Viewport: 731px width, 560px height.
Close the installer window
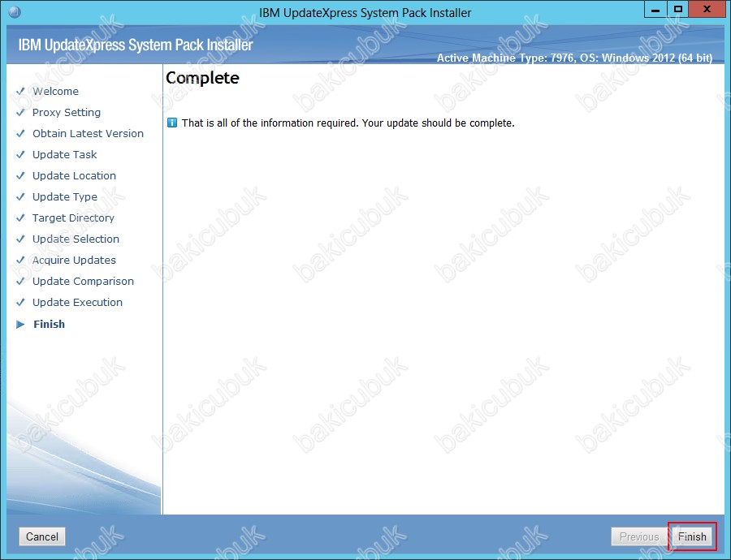[707, 10]
